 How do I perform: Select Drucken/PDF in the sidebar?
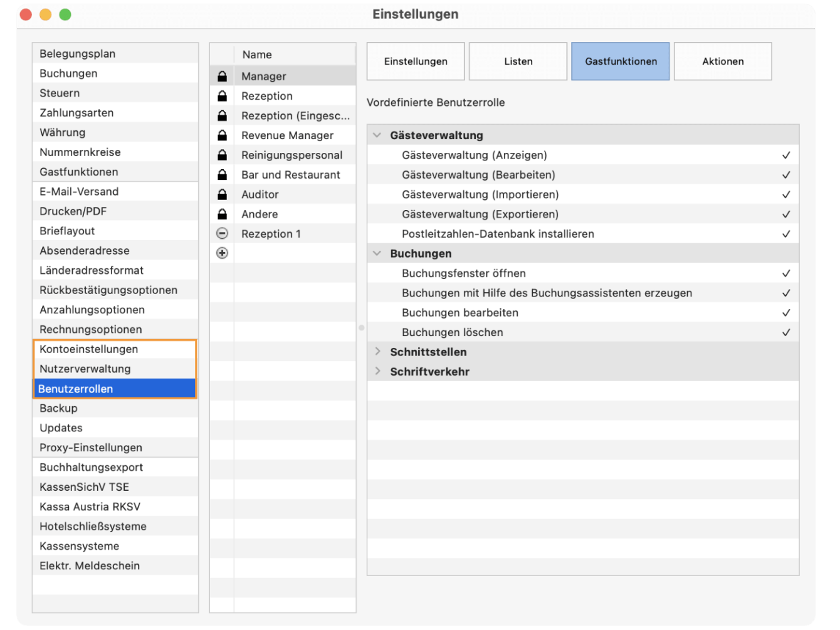coord(115,211)
